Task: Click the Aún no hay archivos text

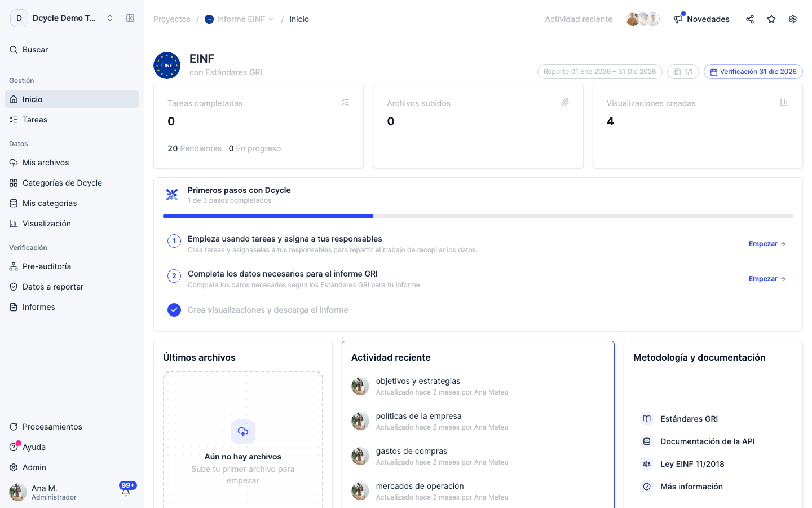Action: click(x=243, y=457)
